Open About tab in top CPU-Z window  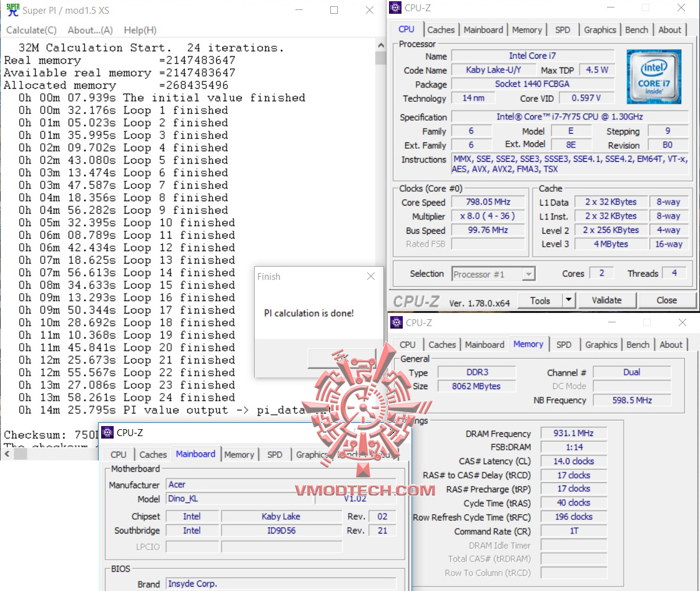click(x=669, y=30)
